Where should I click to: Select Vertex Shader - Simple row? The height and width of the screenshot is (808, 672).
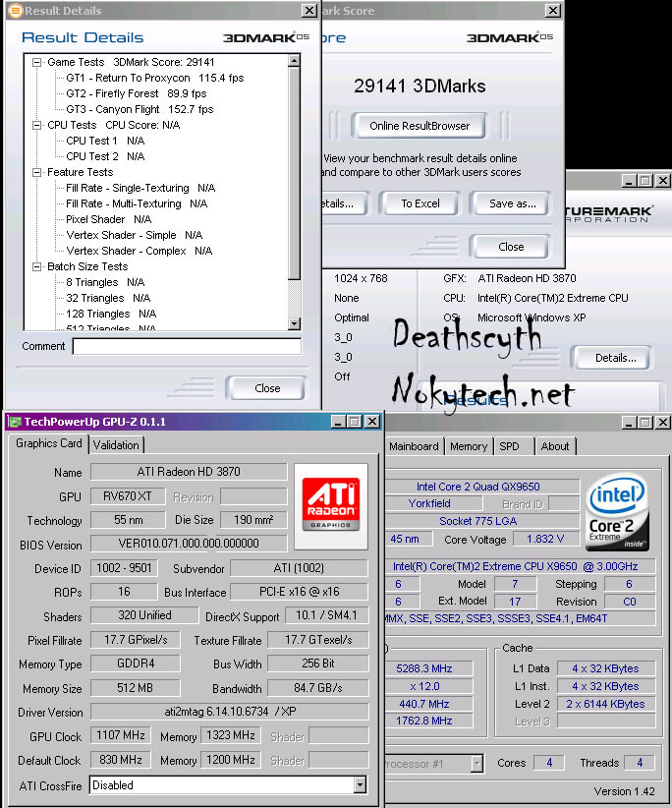pyautogui.click(x=135, y=236)
